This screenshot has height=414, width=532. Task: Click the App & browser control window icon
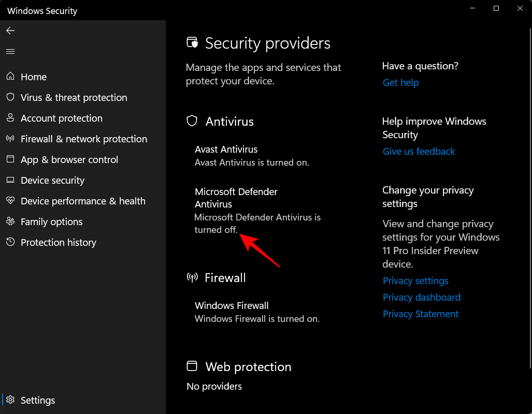coord(10,159)
